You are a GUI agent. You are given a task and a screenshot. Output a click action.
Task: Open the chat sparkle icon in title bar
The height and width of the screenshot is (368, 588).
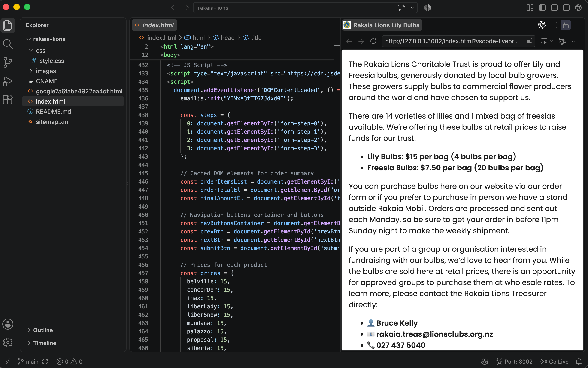click(401, 8)
